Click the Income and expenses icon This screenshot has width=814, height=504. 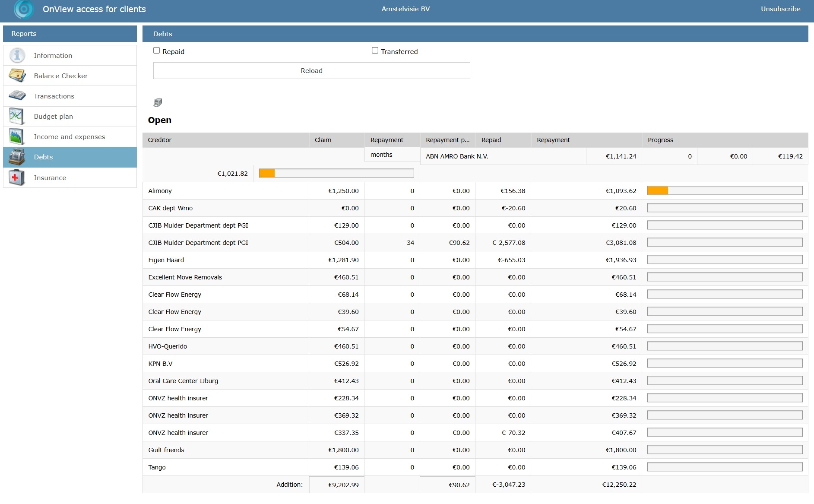(17, 136)
